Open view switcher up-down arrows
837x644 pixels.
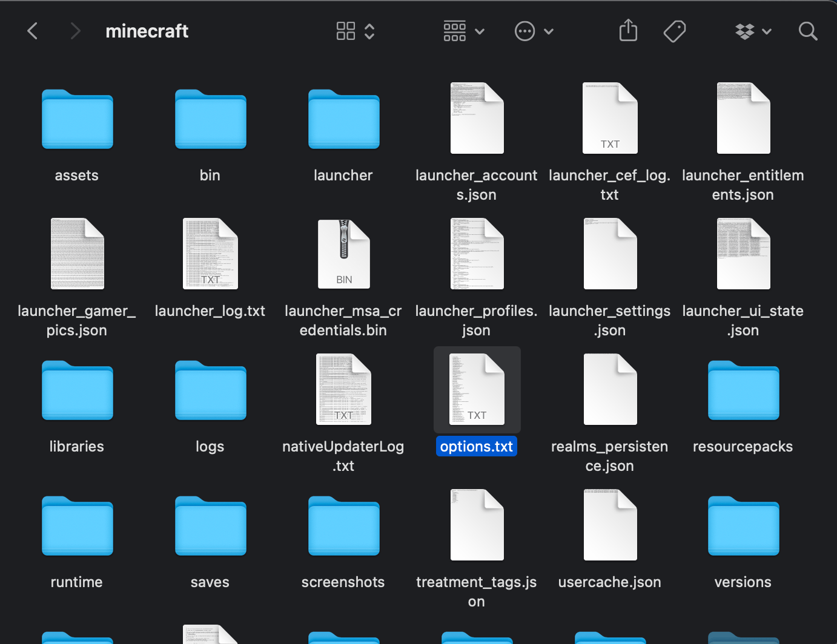(x=369, y=31)
